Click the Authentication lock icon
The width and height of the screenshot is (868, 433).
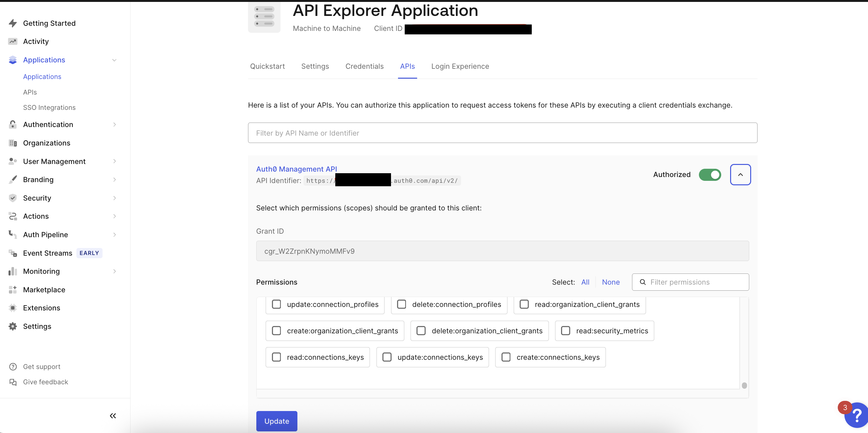click(x=13, y=124)
